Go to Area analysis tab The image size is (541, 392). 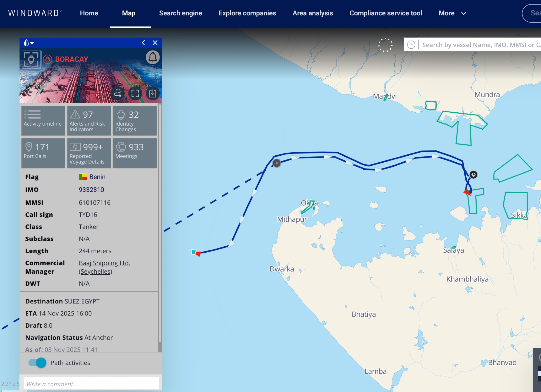click(x=312, y=13)
